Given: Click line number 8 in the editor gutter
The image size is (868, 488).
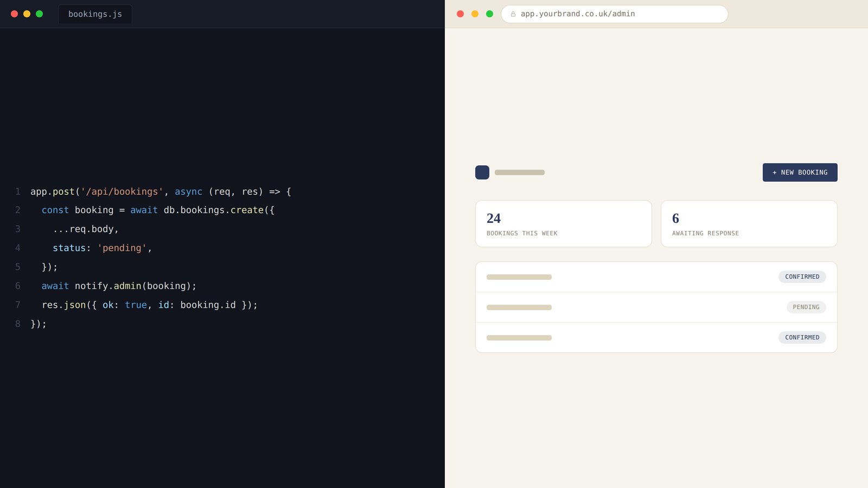Looking at the screenshot, I should [18, 324].
